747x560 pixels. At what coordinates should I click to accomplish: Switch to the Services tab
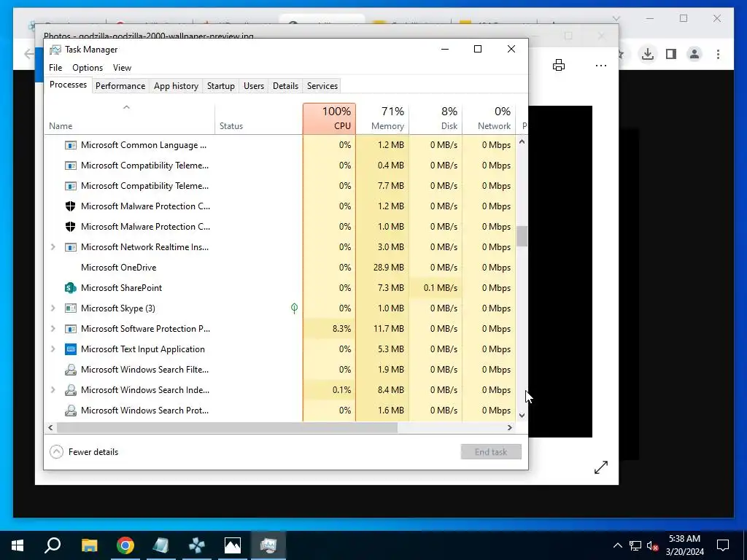[x=322, y=86]
